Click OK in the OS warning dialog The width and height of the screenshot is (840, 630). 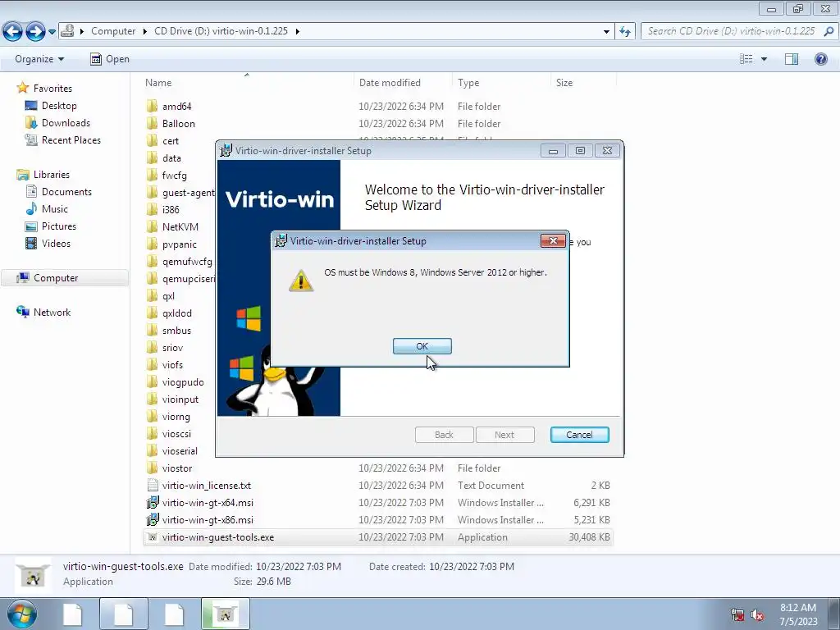422,346
